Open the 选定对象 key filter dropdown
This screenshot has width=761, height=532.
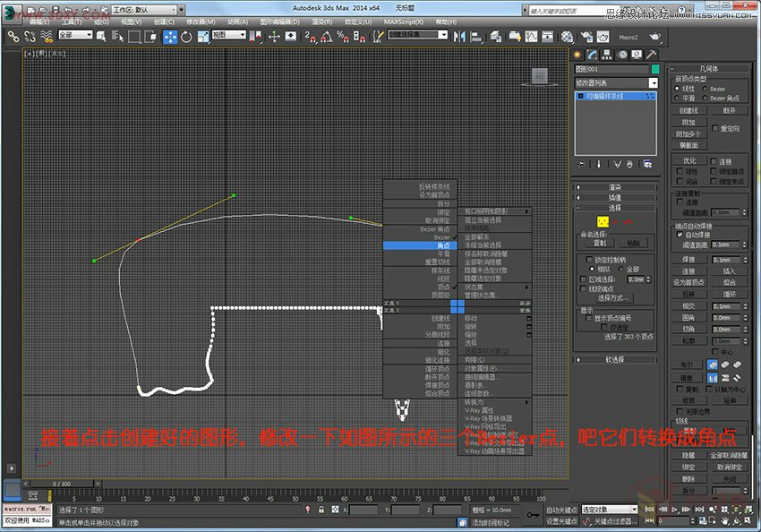pos(610,510)
